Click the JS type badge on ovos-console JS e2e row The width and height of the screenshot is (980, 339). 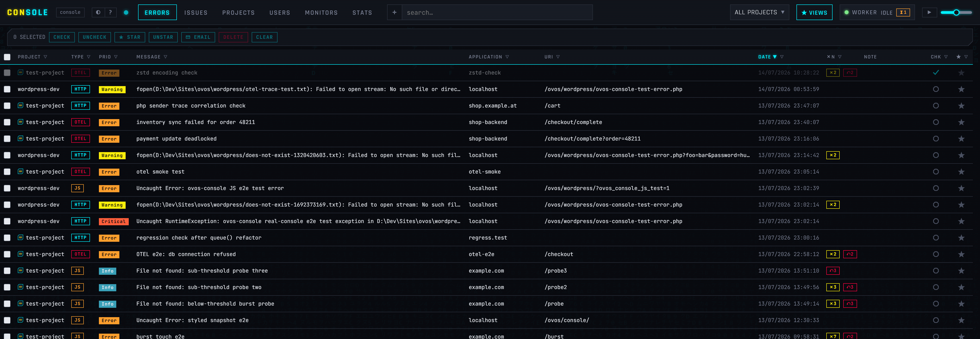click(x=77, y=188)
